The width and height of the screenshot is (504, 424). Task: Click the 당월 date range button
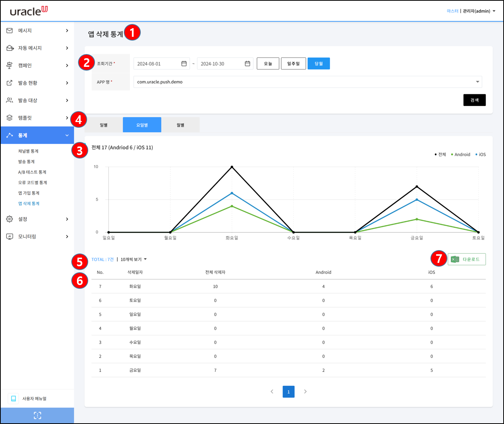319,63
